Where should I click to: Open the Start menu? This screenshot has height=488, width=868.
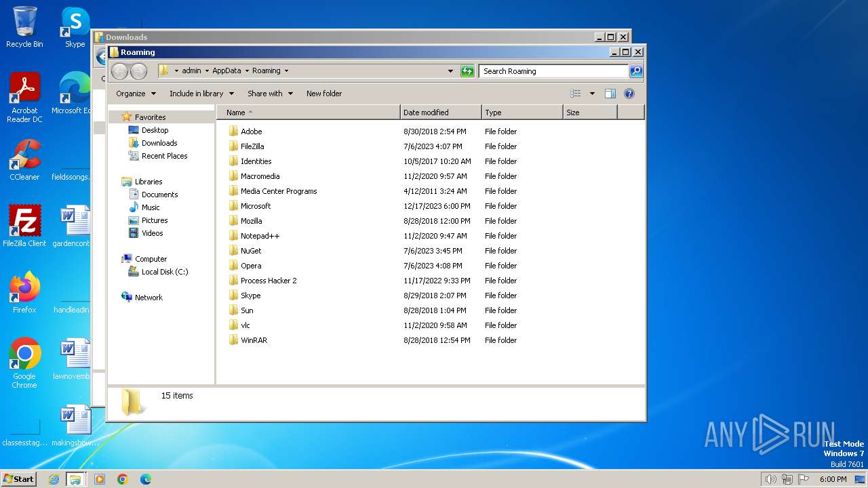coord(18,479)
